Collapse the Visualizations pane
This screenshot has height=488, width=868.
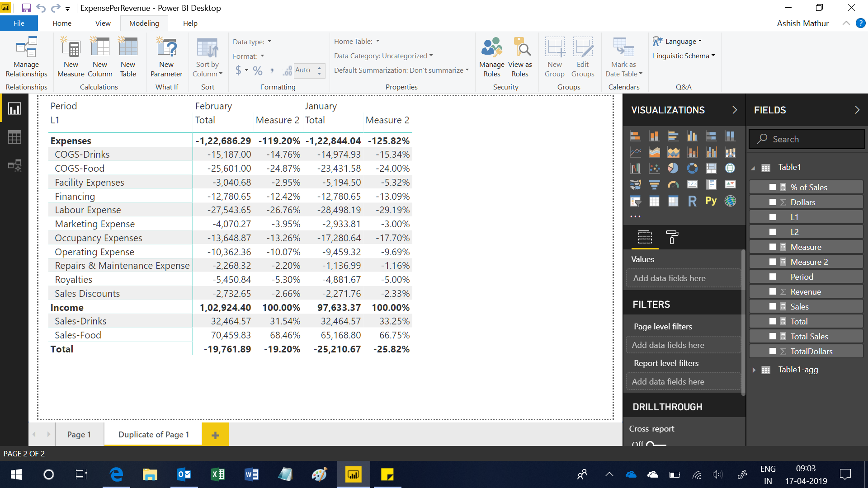[735, 110]
